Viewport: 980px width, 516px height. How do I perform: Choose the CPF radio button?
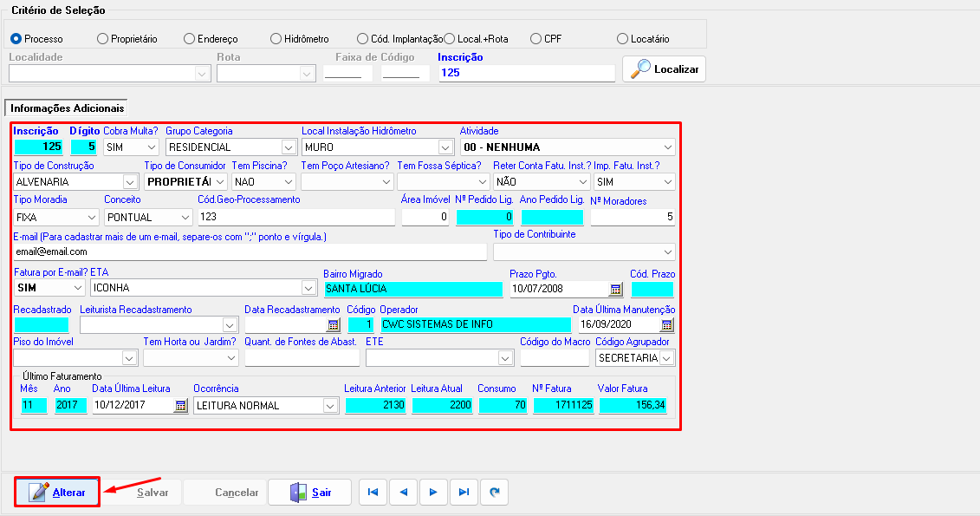[x=535, y=39]
